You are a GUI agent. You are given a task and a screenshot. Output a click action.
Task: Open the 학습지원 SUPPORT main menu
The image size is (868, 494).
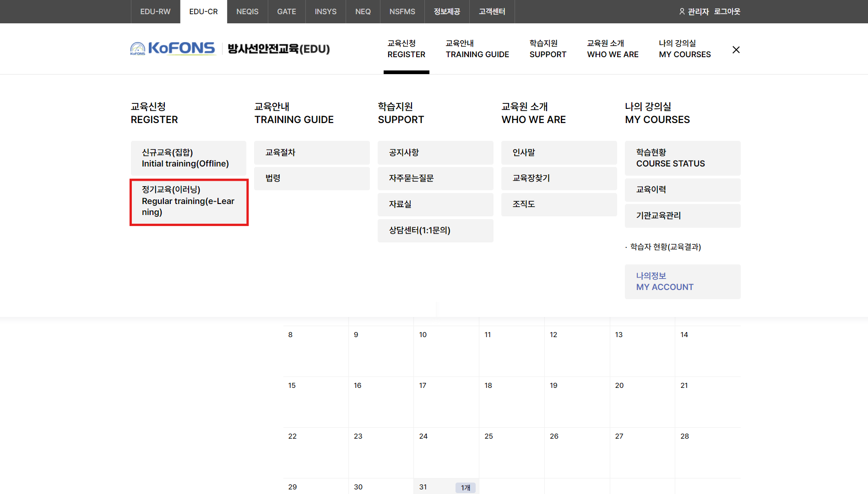point(548,49)
